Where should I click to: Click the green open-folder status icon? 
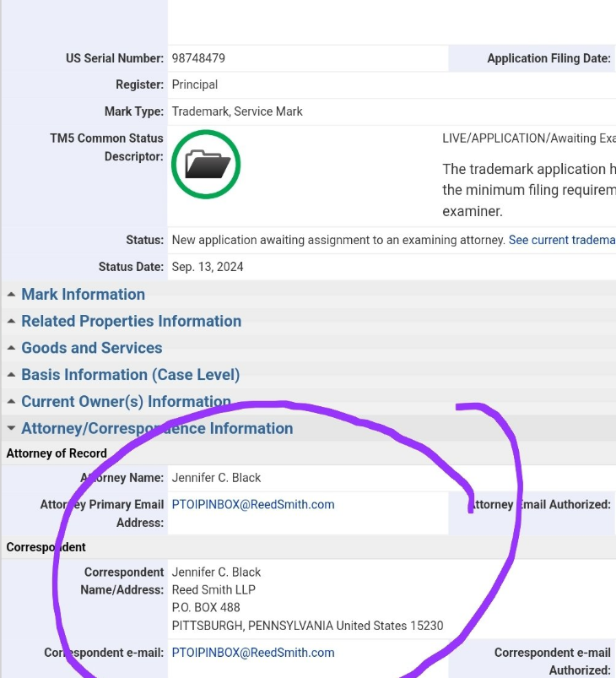(x=206, y=165)
